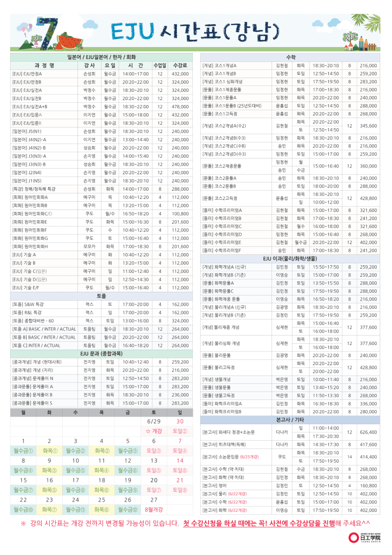Click the "EJU 문과 (종합과목)" section header
The width and height of the screenshot is (392, 555).
click(x=102, y=354)
